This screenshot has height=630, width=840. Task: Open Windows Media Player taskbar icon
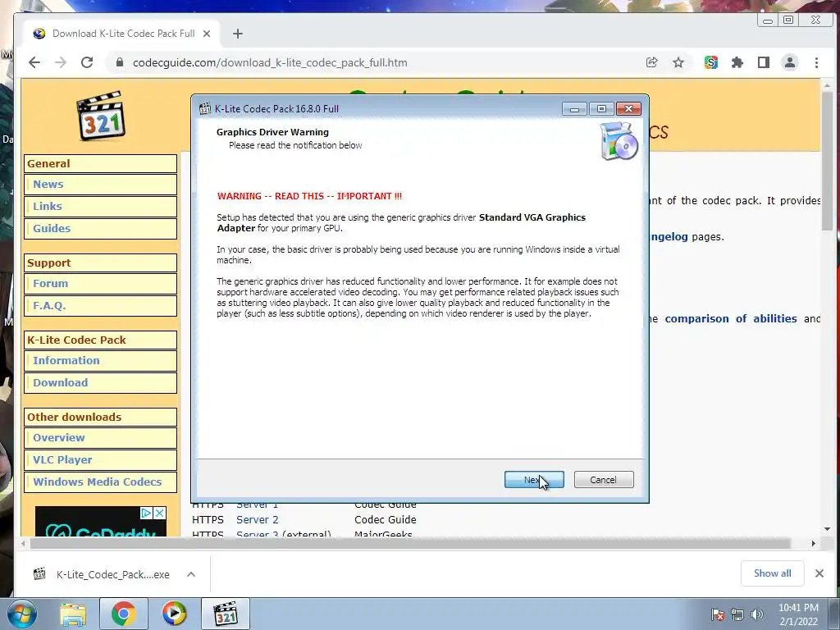[174, 614]
